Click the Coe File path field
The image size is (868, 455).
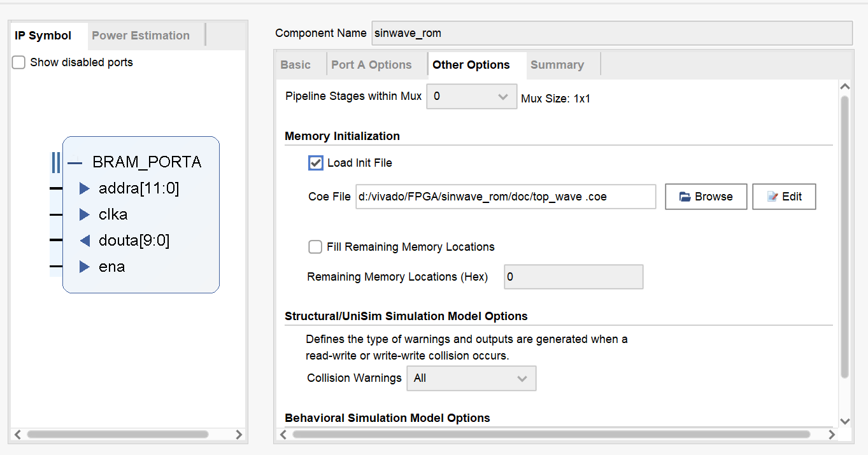click(505, 197)
